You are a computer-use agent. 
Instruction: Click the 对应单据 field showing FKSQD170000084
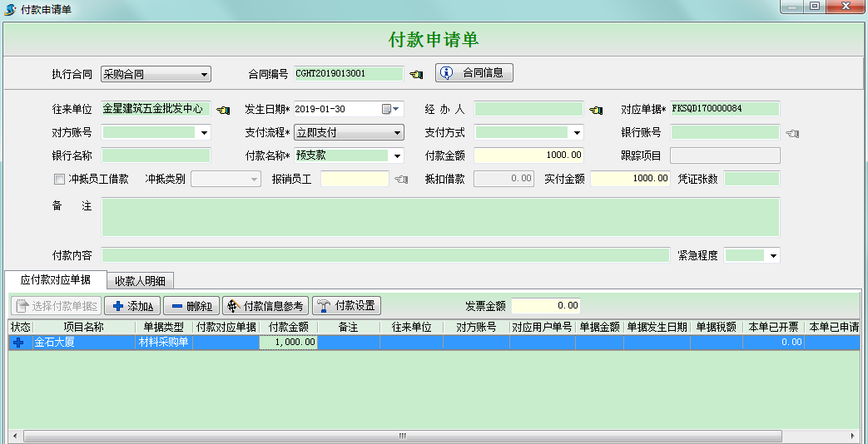(725, 109)
